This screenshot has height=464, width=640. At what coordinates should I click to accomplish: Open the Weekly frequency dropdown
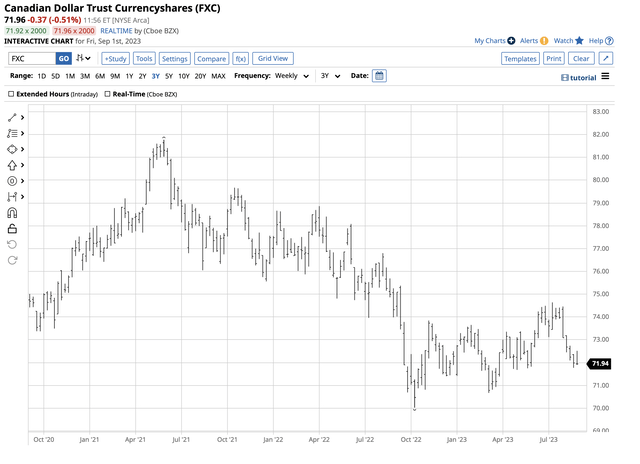(x=292, y=76)
